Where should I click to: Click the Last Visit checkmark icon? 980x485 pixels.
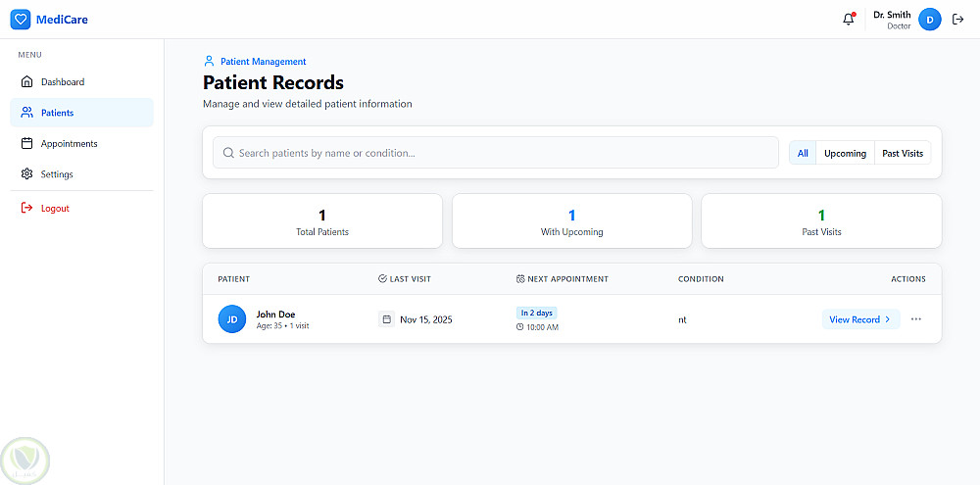(x=382, y=278)
